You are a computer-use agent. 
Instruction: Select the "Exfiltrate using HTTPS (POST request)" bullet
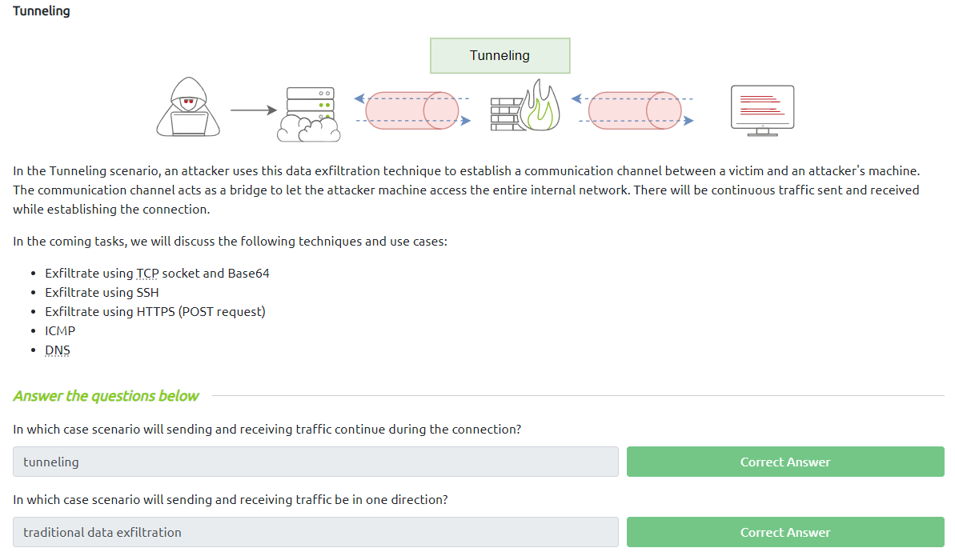point(154,312)
